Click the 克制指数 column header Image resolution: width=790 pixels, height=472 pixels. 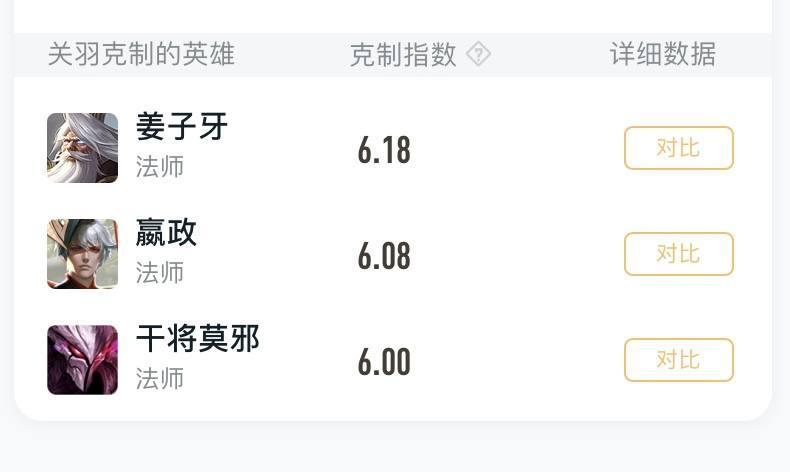click(x=403, y=54)
